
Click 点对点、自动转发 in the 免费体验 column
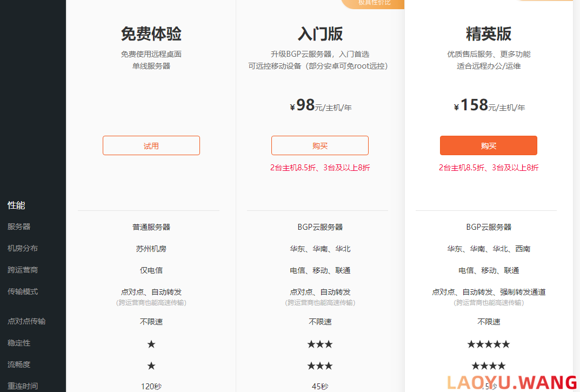(x=151, y=292)
